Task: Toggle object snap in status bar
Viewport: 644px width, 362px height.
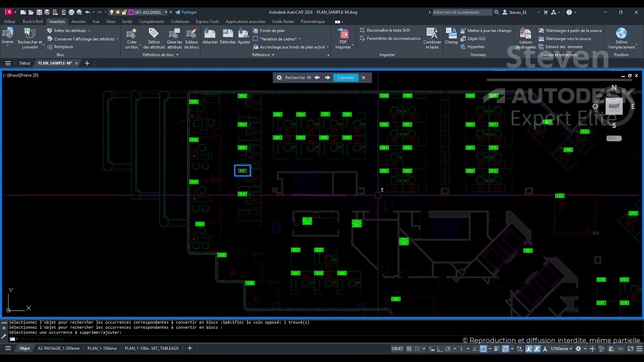Action: point(484,348)
